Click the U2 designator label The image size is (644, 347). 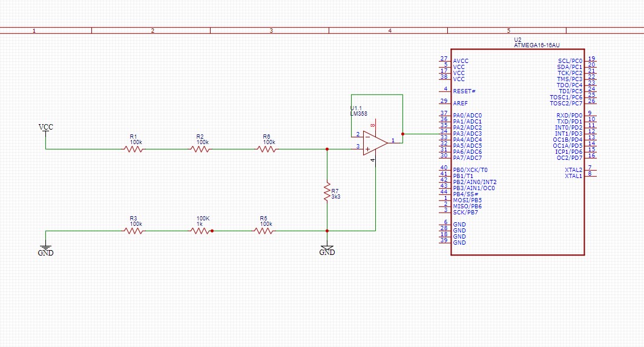pos(517,39)
